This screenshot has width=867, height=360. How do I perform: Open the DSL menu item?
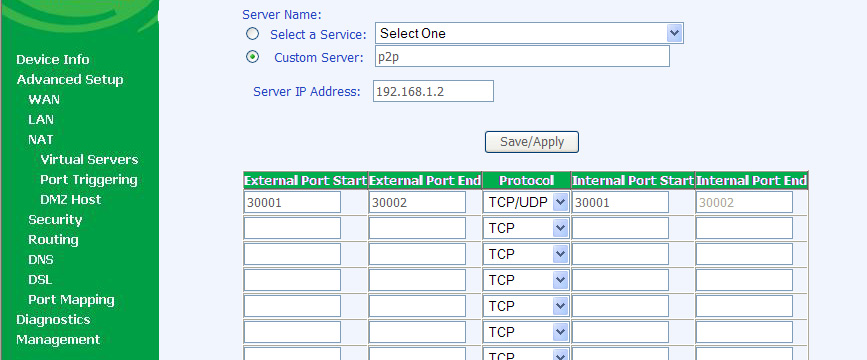pos(40,280)
